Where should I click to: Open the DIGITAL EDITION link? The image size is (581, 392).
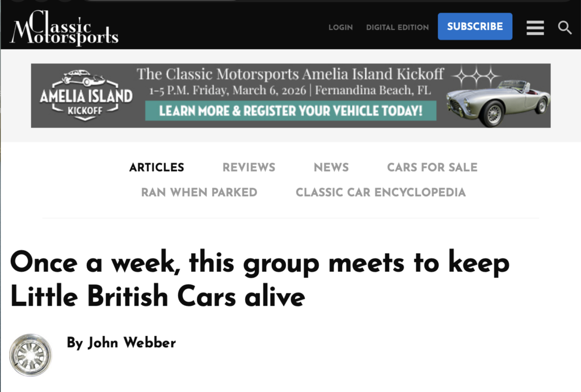(x=397, y=27)
